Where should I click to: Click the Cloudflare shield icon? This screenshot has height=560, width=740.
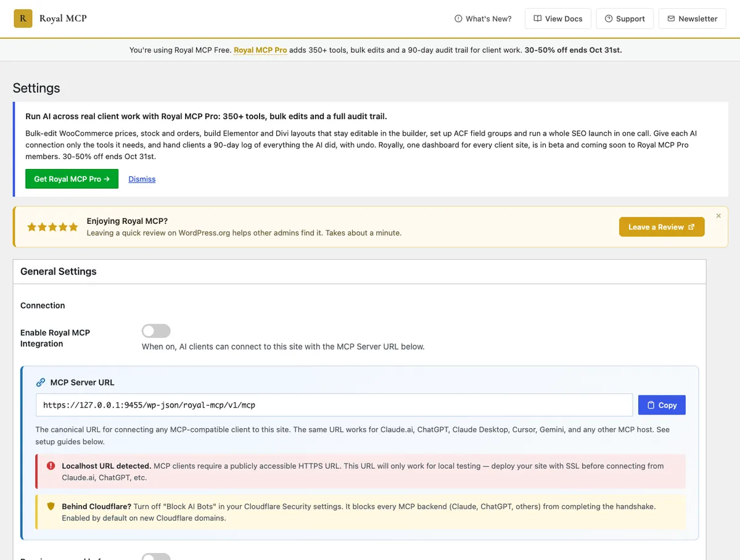click(51, 506)
